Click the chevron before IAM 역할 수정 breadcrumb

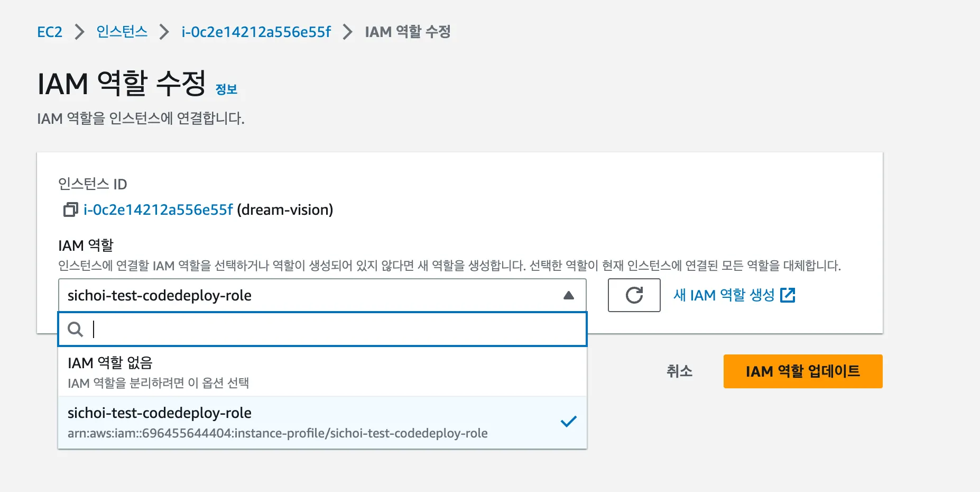click(347, 32)
